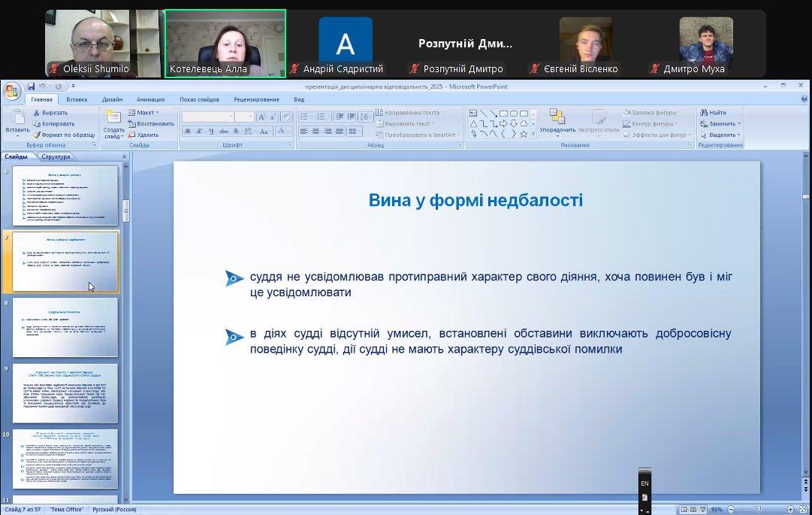The width and height of the screenshot is (812, 515).
Task: Switch to Структура outline tab
Action: [x=56, y=156]
